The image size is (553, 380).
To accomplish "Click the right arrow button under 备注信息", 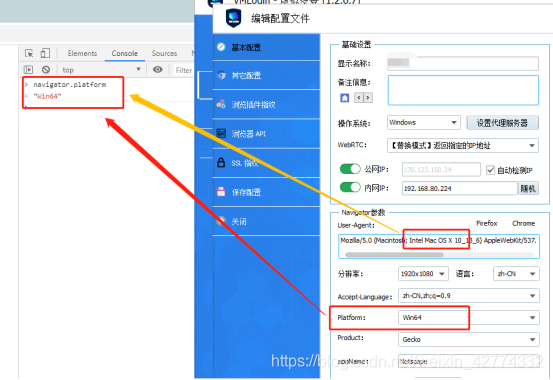I will [x=368, y=97].
